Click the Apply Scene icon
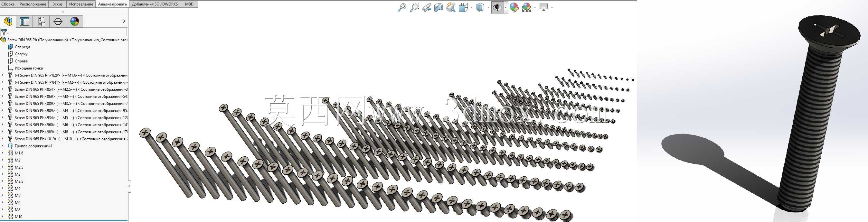The width and height of the screenshot is (868, 222). [527, 7]
